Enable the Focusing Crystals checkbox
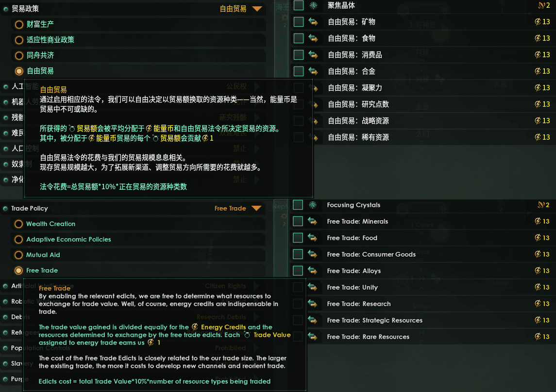 tap(298, 205)
